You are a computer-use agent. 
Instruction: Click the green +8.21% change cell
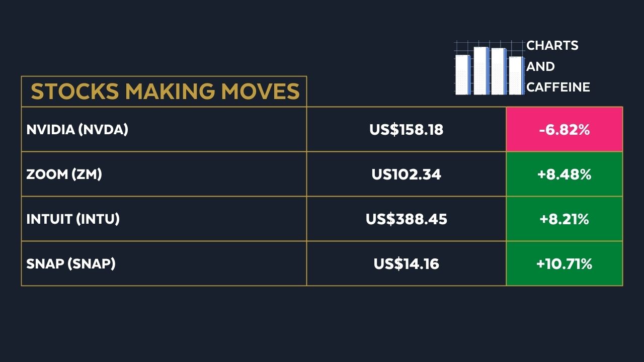pos(564,219)
